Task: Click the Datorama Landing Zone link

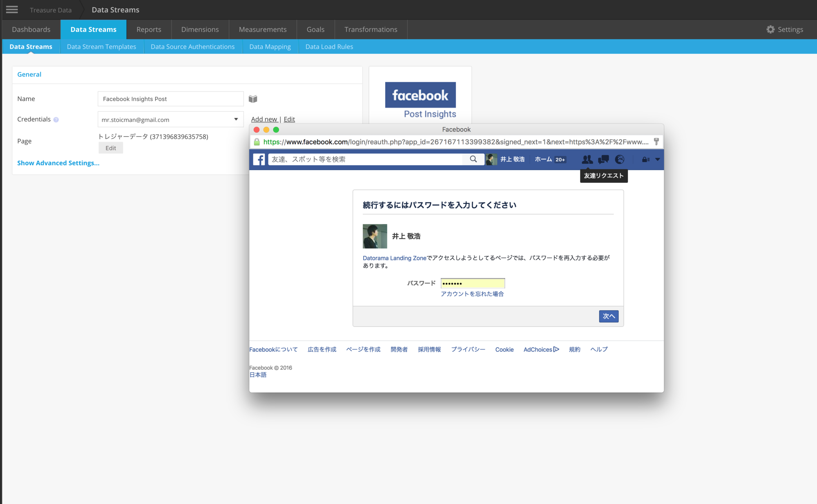Action: (395, 258)
